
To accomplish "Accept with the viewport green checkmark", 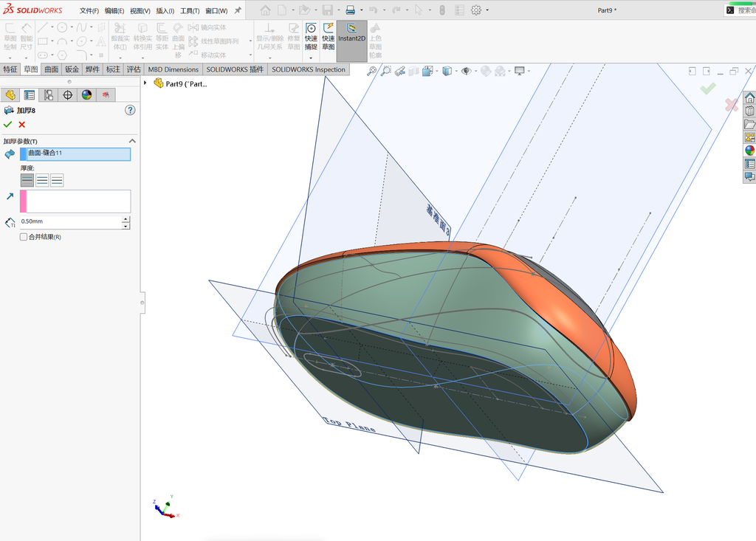I will click(708, 89).
